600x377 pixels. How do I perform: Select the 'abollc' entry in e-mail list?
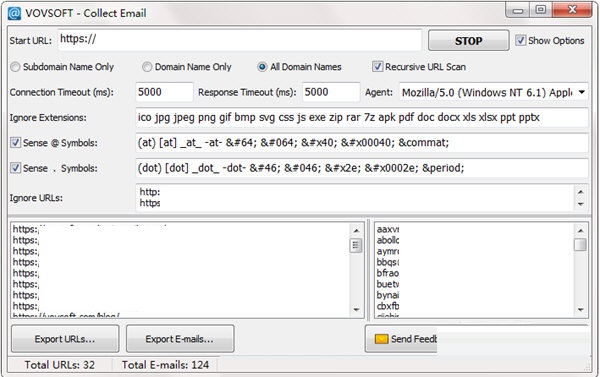(x=388, y=240)
